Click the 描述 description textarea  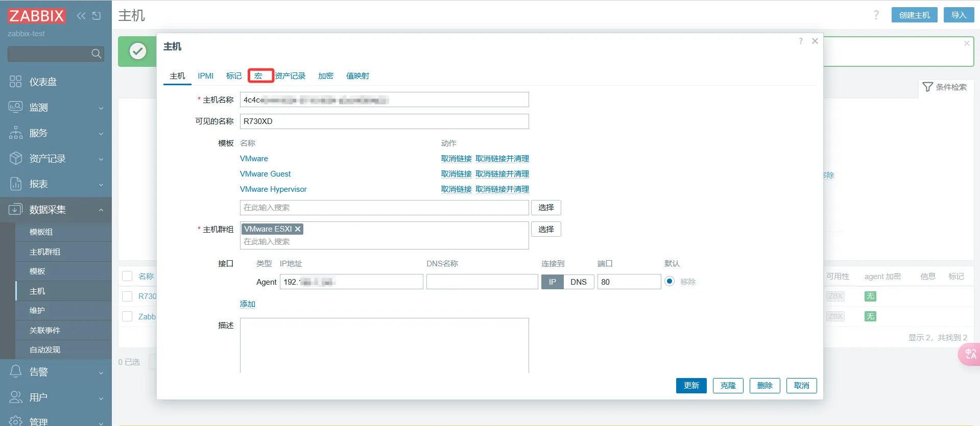tap(385, 345)
